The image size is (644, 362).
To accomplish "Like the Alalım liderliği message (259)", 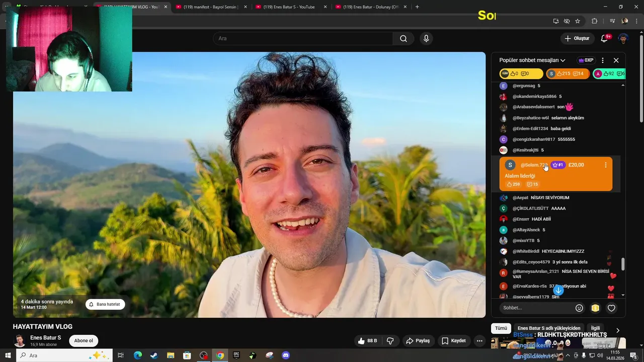I will point(513,185).
